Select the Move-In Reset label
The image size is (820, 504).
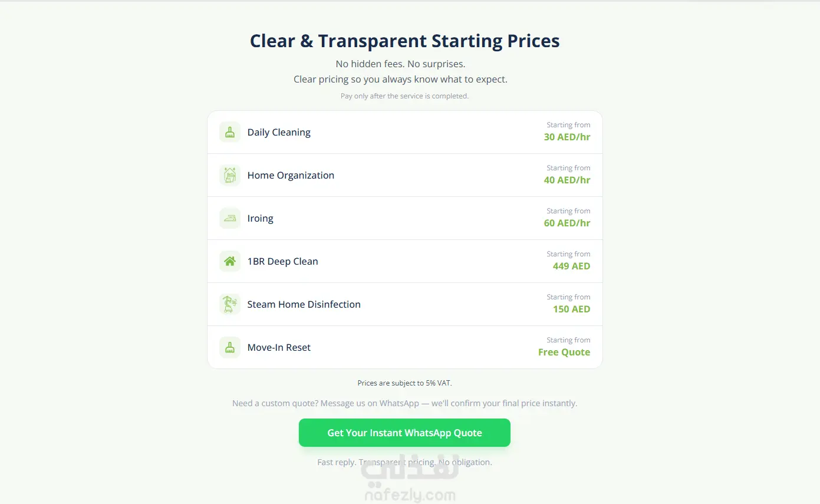click(x=279, y=347)
